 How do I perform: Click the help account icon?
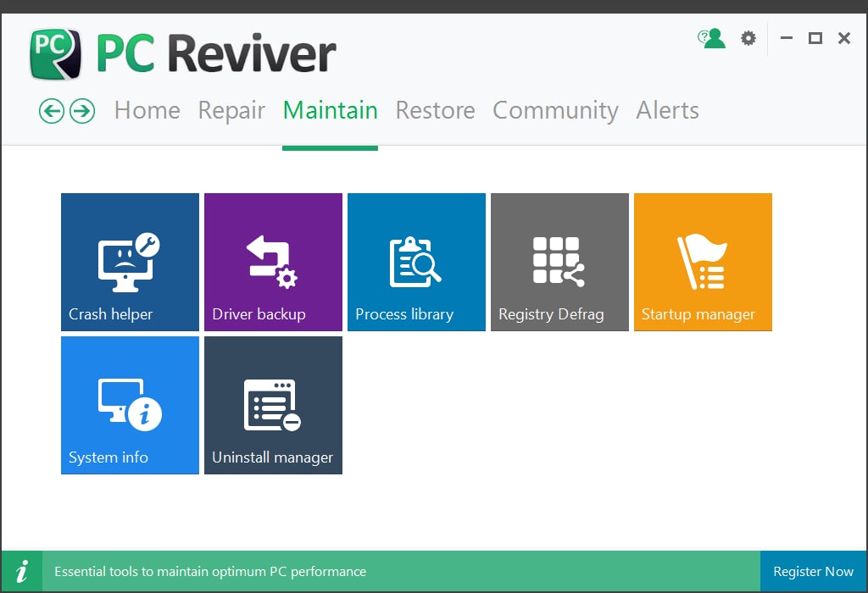[x=712, y=38]
